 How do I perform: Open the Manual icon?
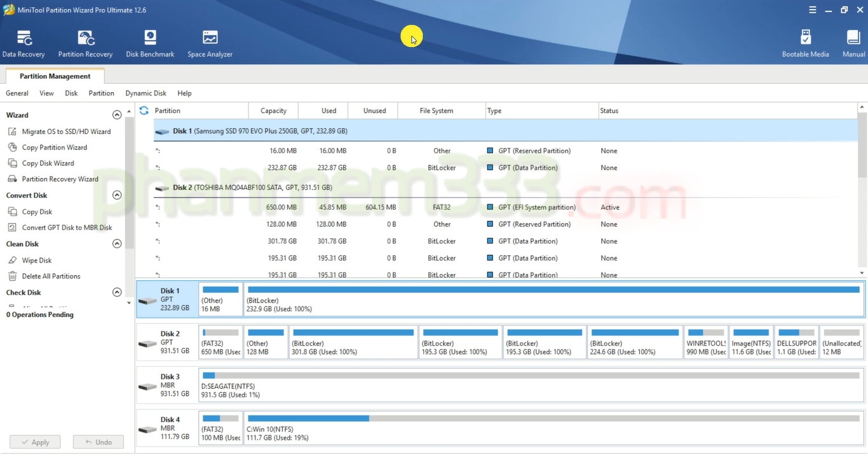pyautogui.click(x=853, y=44)
